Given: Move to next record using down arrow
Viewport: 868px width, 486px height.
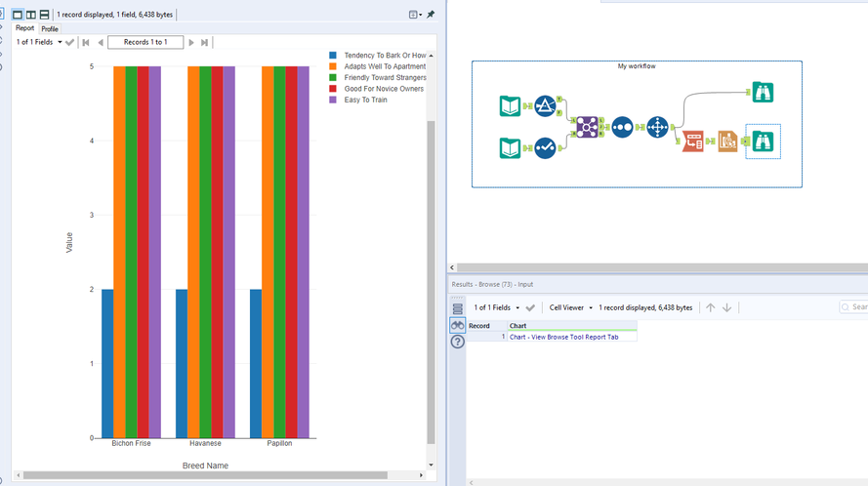Looking at the screenshot, I should pyautogui.click(x=726, y=307).
